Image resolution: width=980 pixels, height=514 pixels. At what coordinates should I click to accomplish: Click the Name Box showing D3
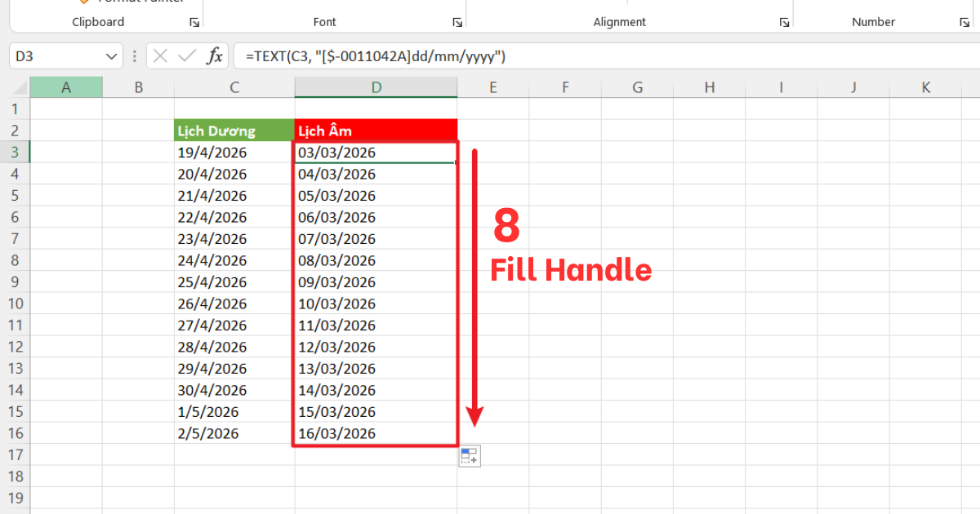[57, 56]
